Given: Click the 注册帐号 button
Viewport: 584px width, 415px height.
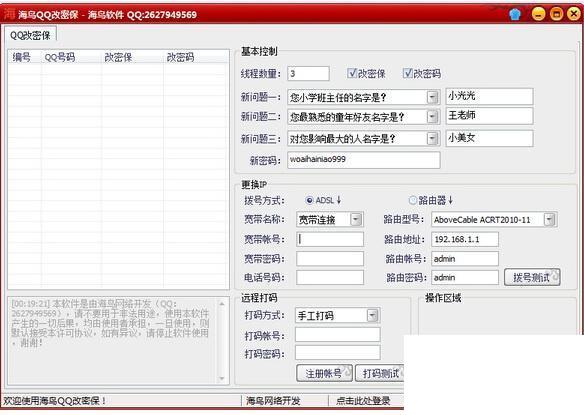Looking at the screenshot, I should point(324,373).
